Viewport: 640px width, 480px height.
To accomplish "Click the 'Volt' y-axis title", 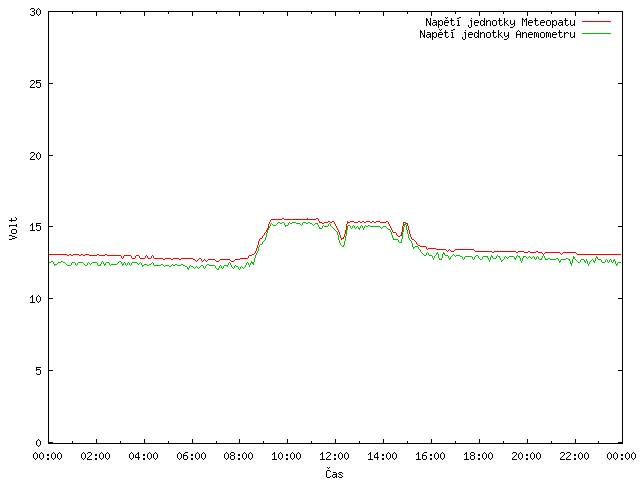I will 13,228.
